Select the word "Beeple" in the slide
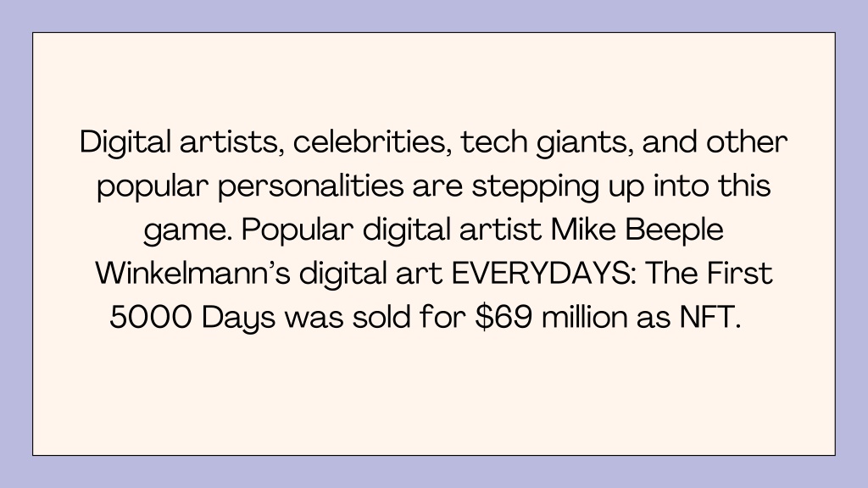Image resolution: width=868 pixels, height=488 pixels. [x=674, y=230]
